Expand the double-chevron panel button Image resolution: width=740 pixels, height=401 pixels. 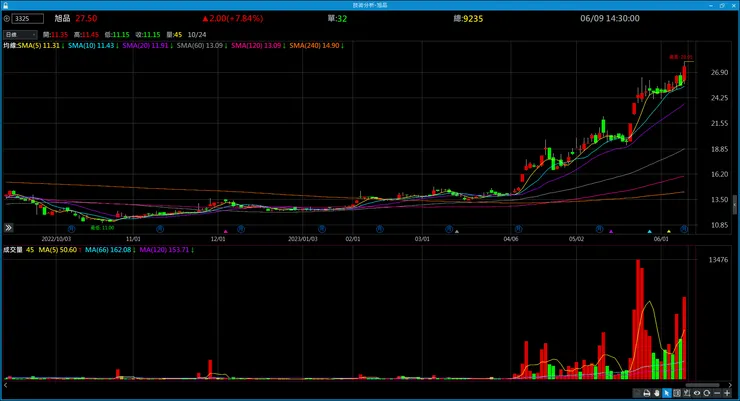point(8,228)
